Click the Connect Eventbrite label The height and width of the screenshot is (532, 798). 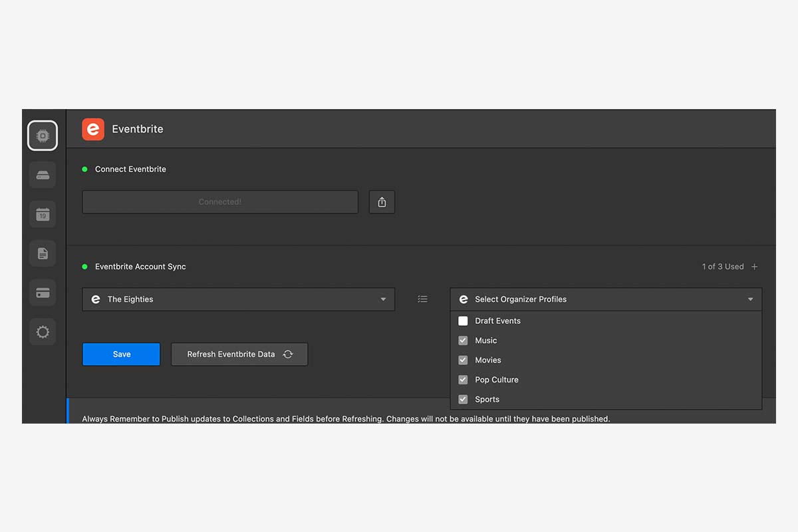point(130,170)
